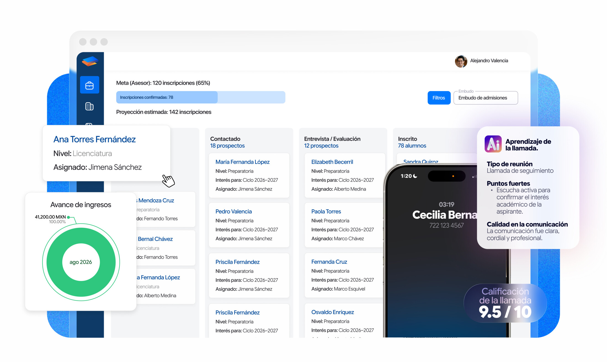
Task: Click the Inscripciones confirmadas: 78 progress bar
Action: coord(201,97)
